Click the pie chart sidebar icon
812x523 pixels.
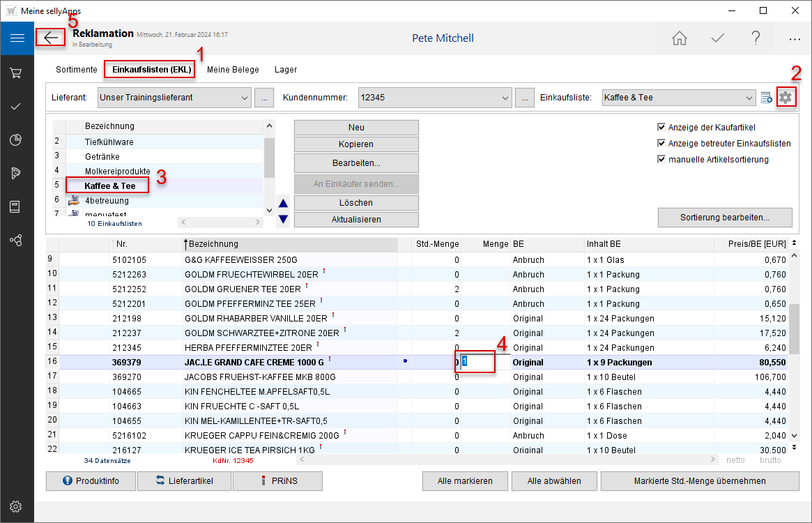17,139
